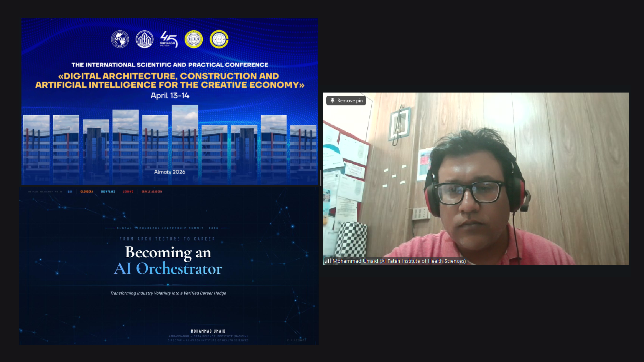Click the KazGASA 1980 round building logo
The height and width of the screenshot is (362, 644).
click(x=144, y=39)
